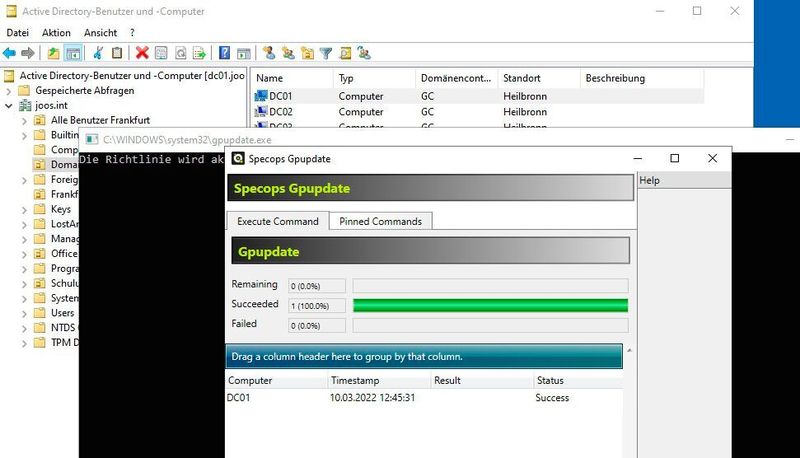
Task: Open the Ansicht menu
Action: click(x=101, y=33)
